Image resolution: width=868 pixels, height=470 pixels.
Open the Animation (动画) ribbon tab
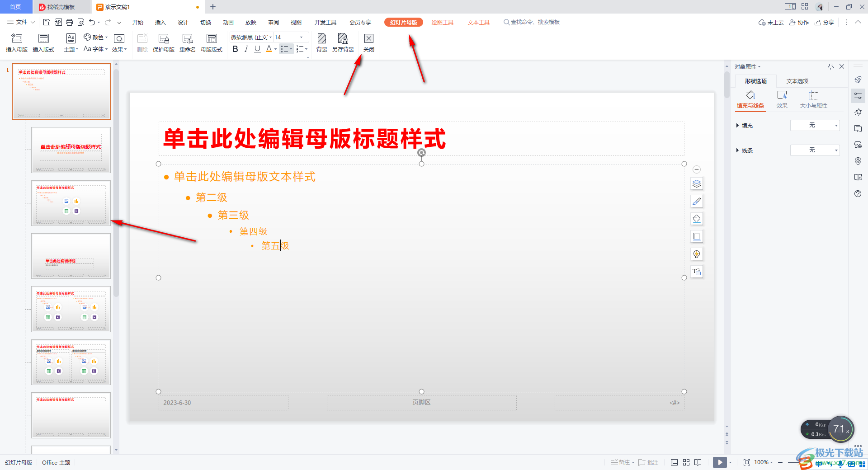[228, 22]
